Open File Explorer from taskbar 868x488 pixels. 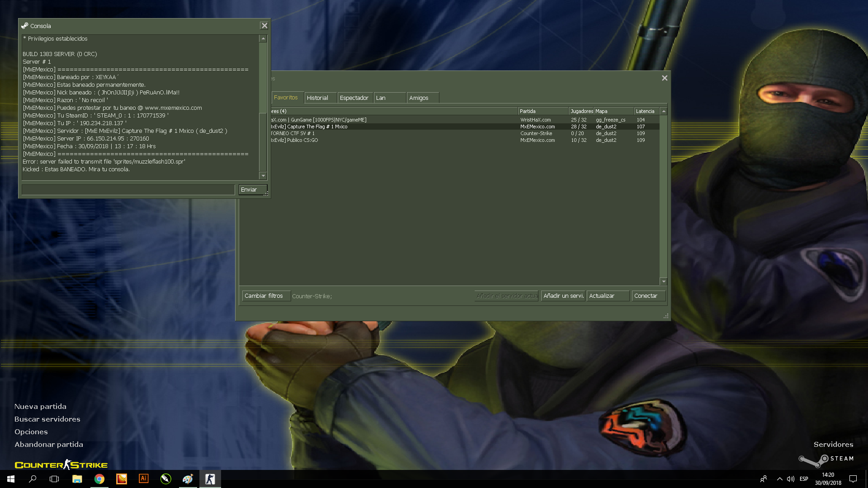click(77, 479)
